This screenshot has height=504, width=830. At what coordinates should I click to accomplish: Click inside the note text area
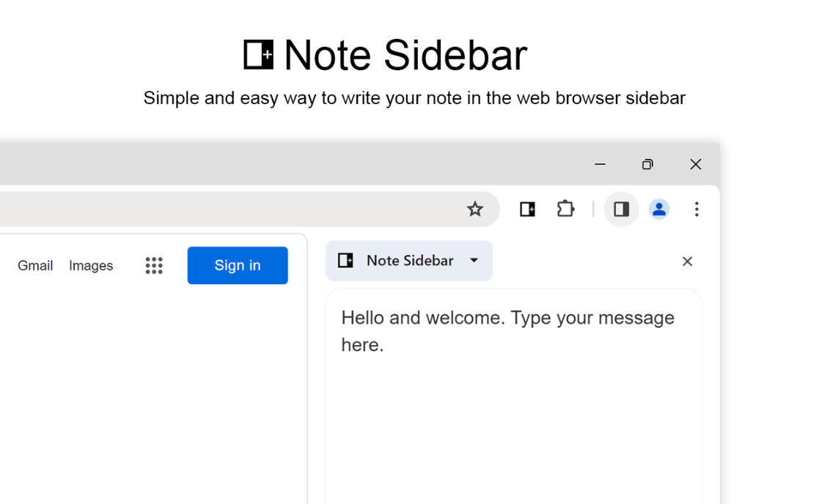pos(513,396)
